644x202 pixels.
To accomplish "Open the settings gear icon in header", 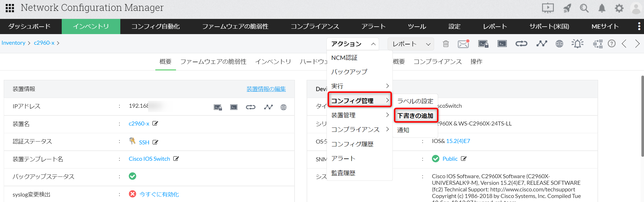I will pyautogui.click(x=619, y=8).
